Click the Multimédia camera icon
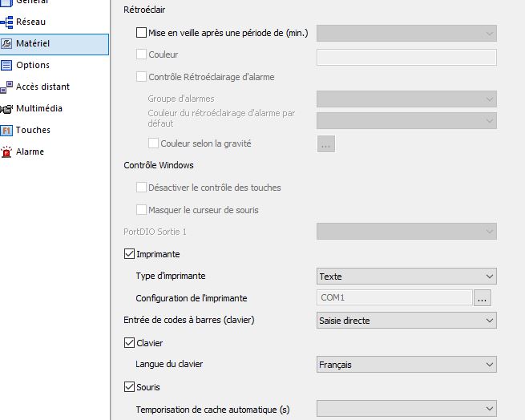This screenshot has height=420, width=525. 6,108
